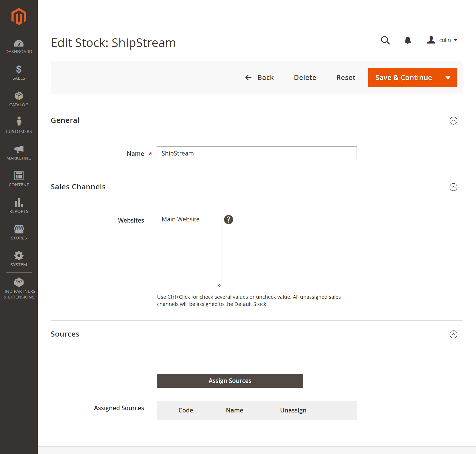
Task: Delete this stock
Action: point(305,78)
